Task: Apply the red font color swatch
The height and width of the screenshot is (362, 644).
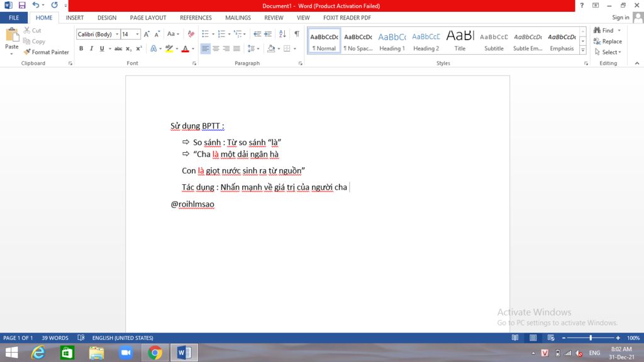Action: click(x=186, y=48)
